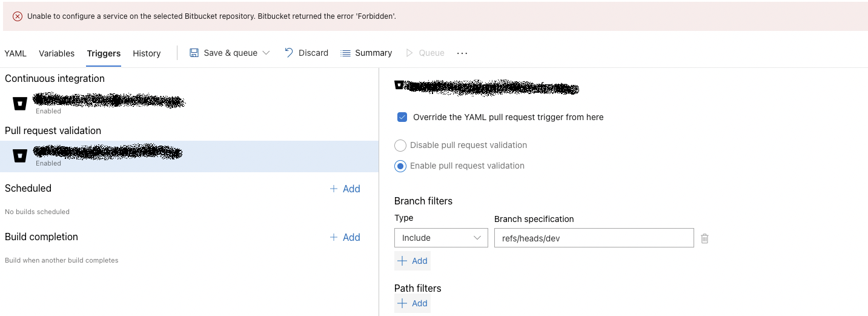This screenshot has width=868, height=316.
Task: Open the Include type dropdown
Action: 441,238
